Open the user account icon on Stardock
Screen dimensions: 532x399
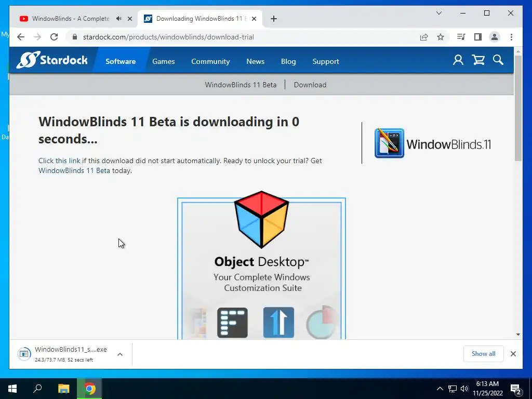[x=458, y=60]
